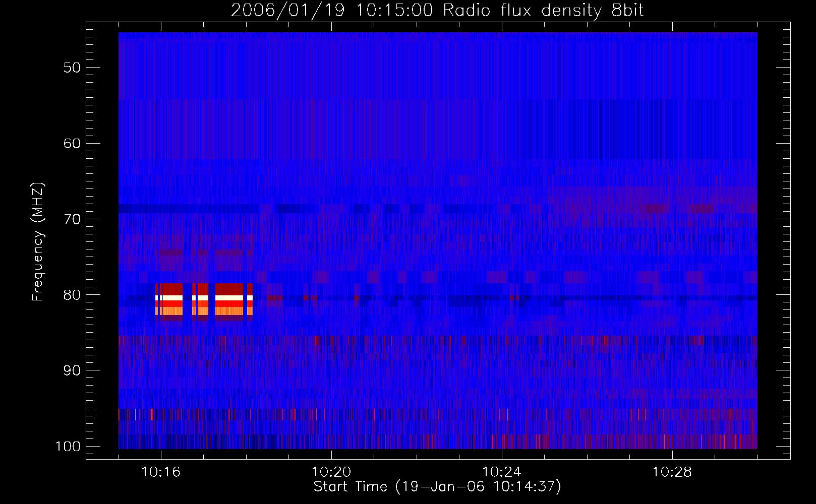816x504 pixels.
Task: Click the '10:16' time tick label
Action: coord(161,472)
